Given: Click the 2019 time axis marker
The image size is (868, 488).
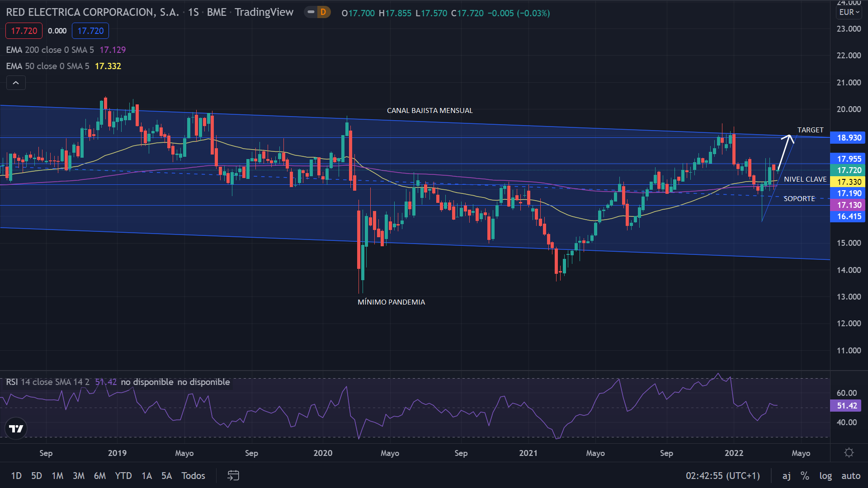Looking at the screenshot, I should [117, 453].
